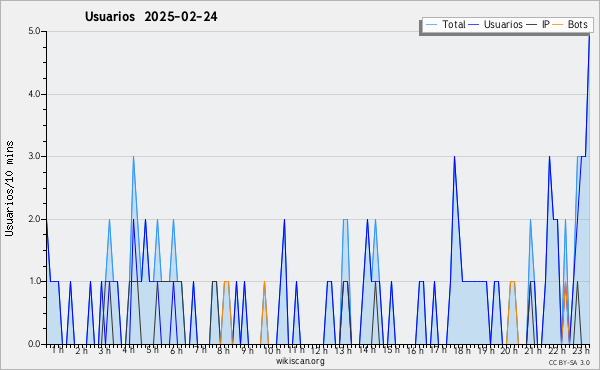This screenshot has width=600, height=370.
Task: Click the '9 h' x-axis label
Action: (247, 351)
